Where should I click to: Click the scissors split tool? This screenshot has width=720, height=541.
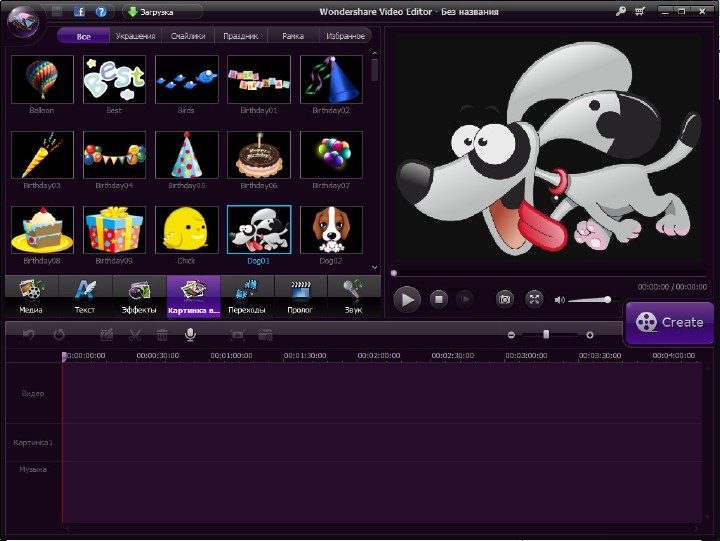point(135,335)
